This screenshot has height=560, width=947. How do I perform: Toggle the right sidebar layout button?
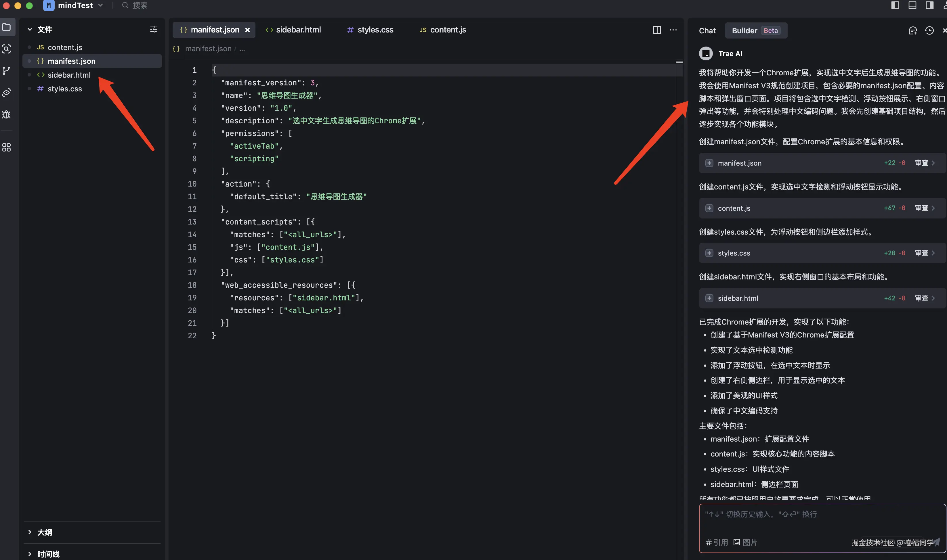tap(929, 5)
